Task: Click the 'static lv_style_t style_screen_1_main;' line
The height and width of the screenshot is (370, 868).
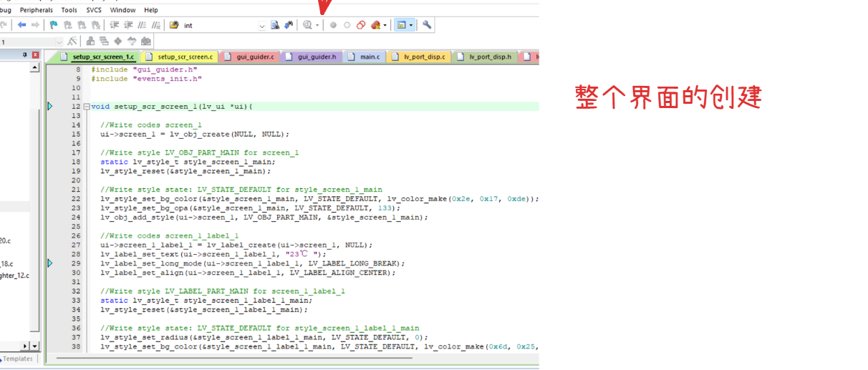Action: [x=188, y=162]
